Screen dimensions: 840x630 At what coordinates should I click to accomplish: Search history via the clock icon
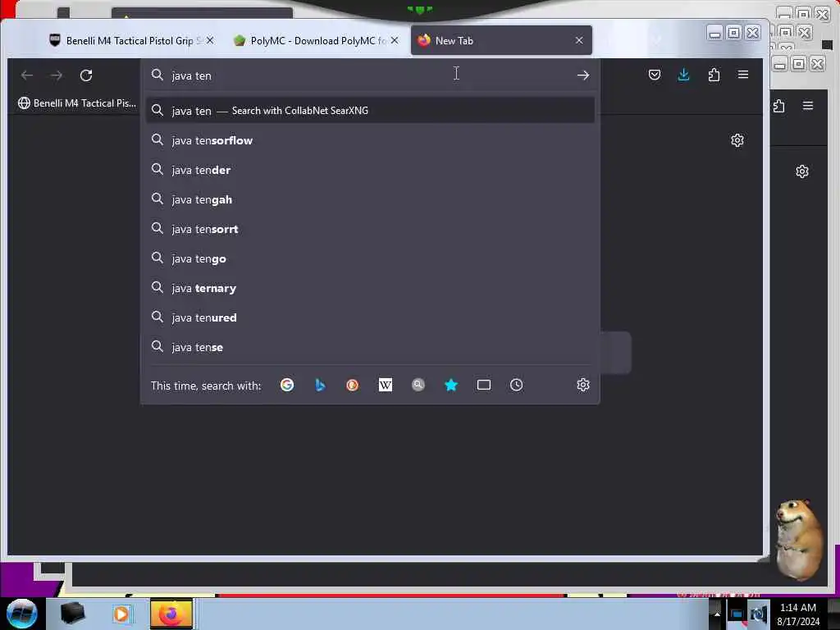517,385
